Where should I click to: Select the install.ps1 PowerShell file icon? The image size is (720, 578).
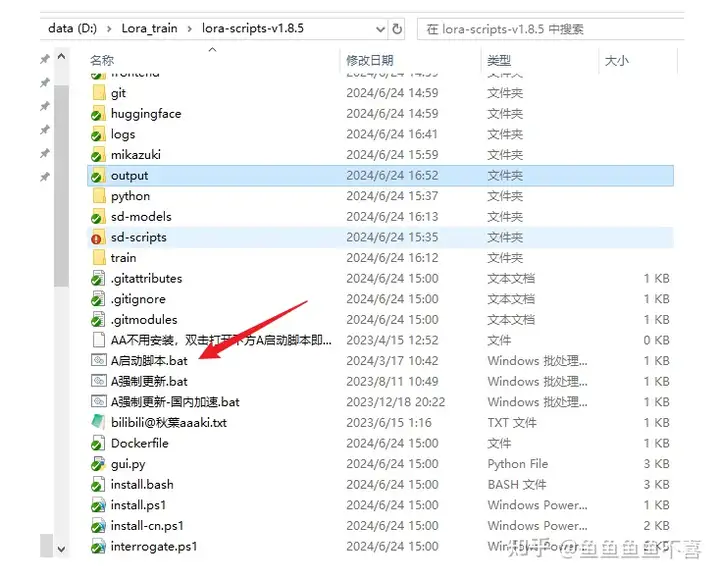click(98, 505)
